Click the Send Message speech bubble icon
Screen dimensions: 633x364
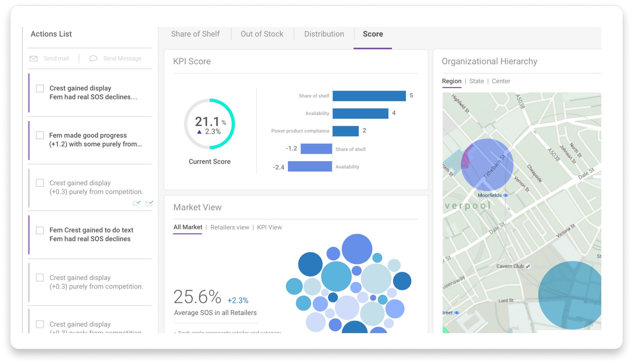pyautogui.click(x=93, y=59)
